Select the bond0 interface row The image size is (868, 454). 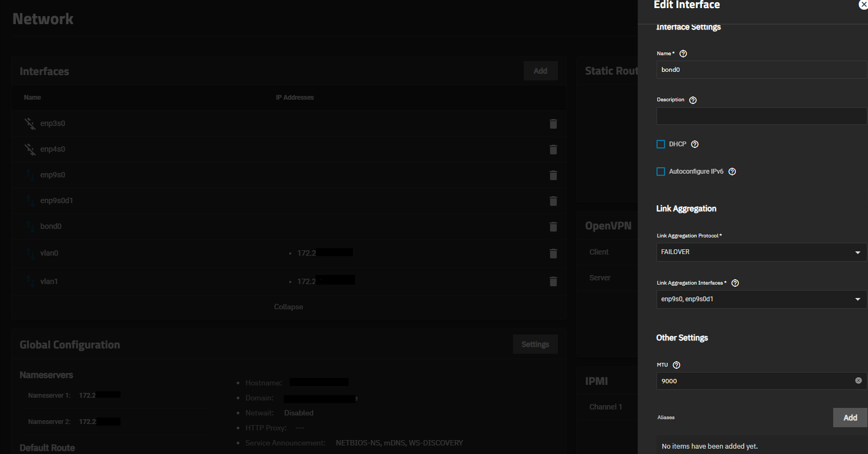click(51, 226)
